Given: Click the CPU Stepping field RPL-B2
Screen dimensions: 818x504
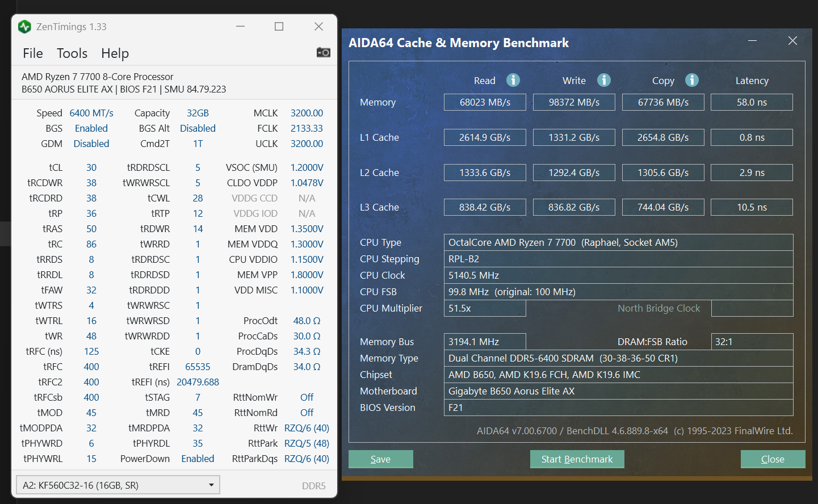Looking at the screenshot, I should [618, 259].
